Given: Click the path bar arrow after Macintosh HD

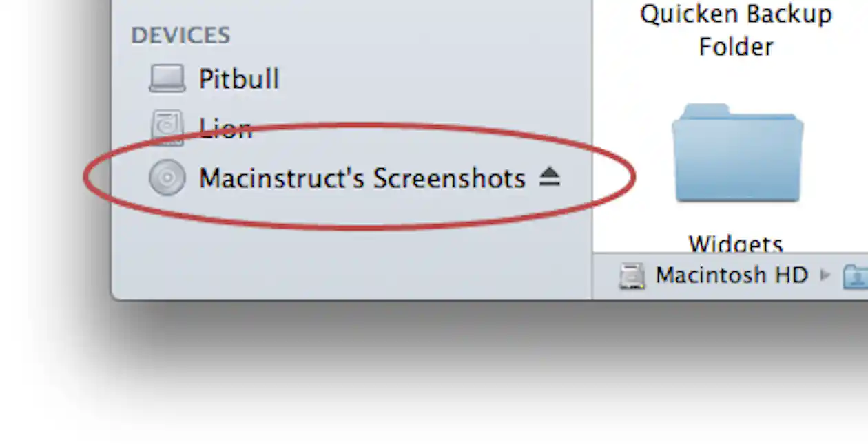Looking at the screenshot, I should (x=825, y=276).
